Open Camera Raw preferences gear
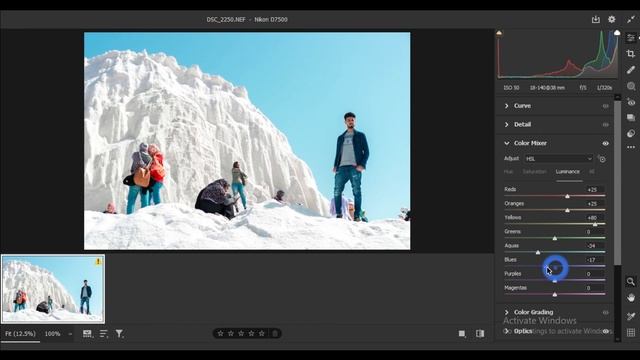The image size is (640, 360). 611,19
